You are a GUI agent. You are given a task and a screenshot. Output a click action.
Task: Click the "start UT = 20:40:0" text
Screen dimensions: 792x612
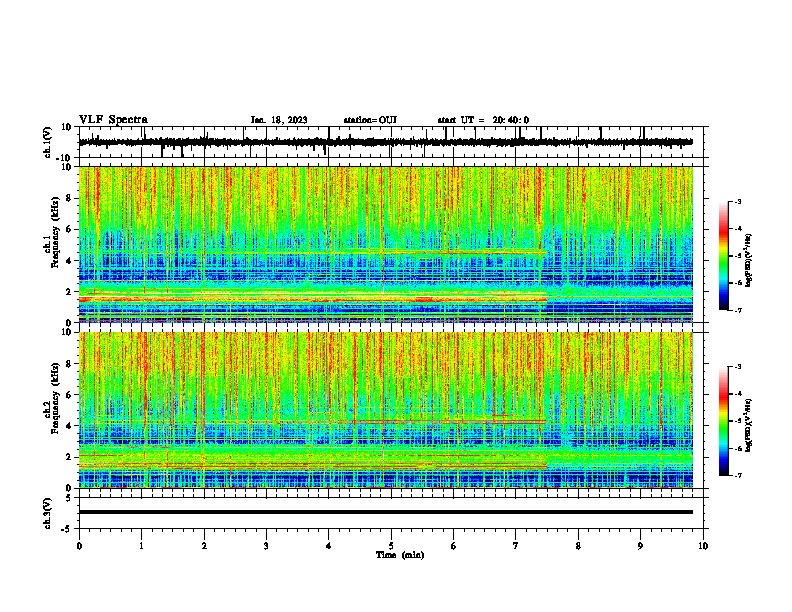coord(483,120)
